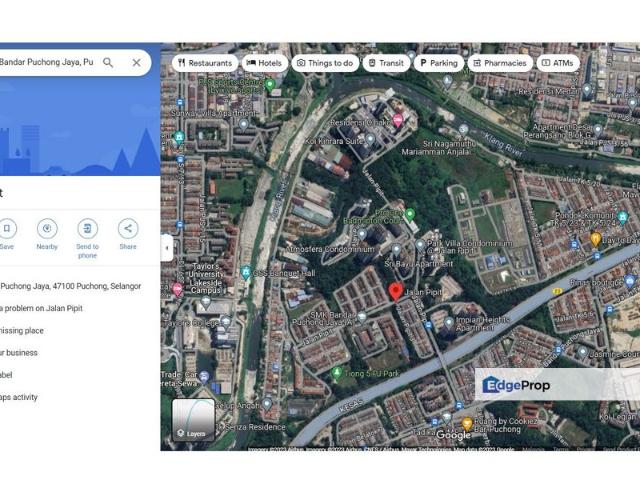Filter map by Restaurants chip
The width and height of the screenshot is (640, 480).
pyautogui.click(x=204, y=63)
